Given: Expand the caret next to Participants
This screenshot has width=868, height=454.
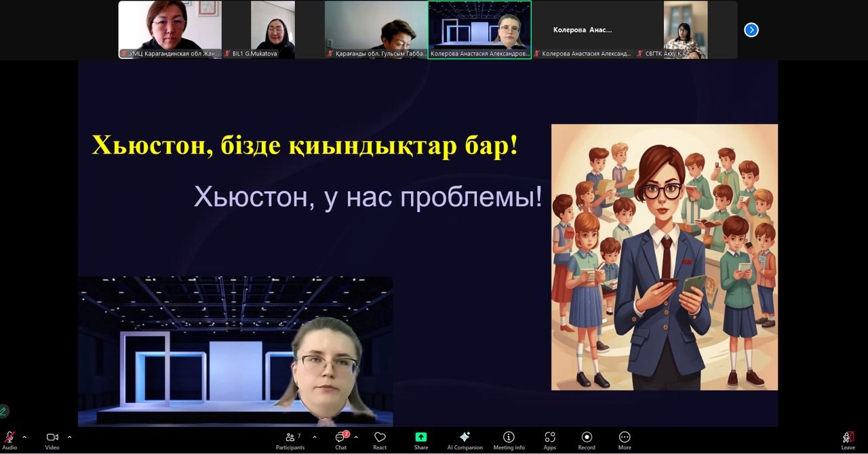Looking at the screenshot, I should click(x=314, y=437).
